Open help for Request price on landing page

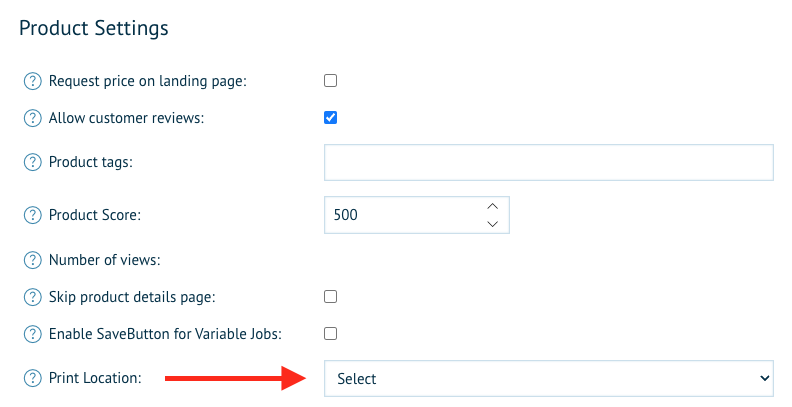pyautogui.click(x=32, y=81)
